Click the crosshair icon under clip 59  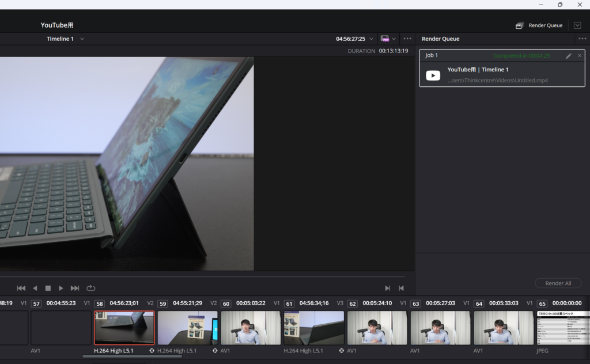tap(215, 350)
